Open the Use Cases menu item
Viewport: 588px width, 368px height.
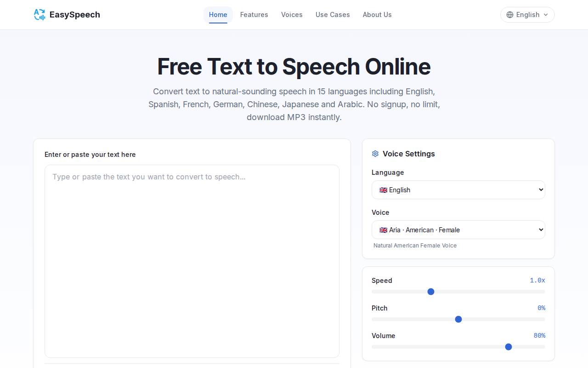coord(333,15)
